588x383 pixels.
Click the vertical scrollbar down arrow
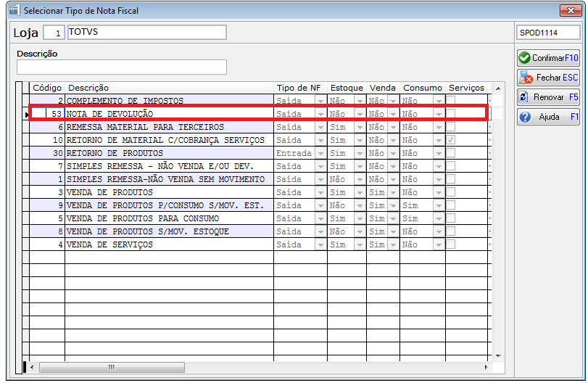point(498,355)
